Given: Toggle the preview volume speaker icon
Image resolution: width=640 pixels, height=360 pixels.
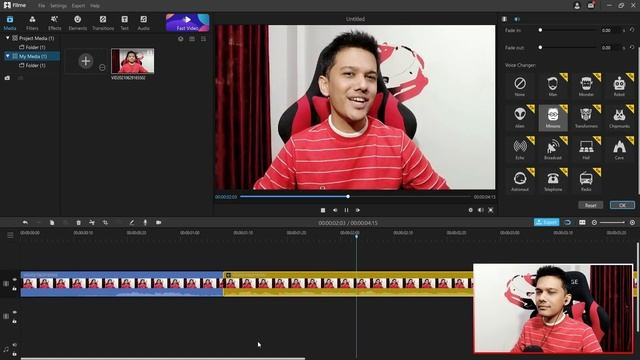Looking at the screenshot, I should tap(481, 210).
